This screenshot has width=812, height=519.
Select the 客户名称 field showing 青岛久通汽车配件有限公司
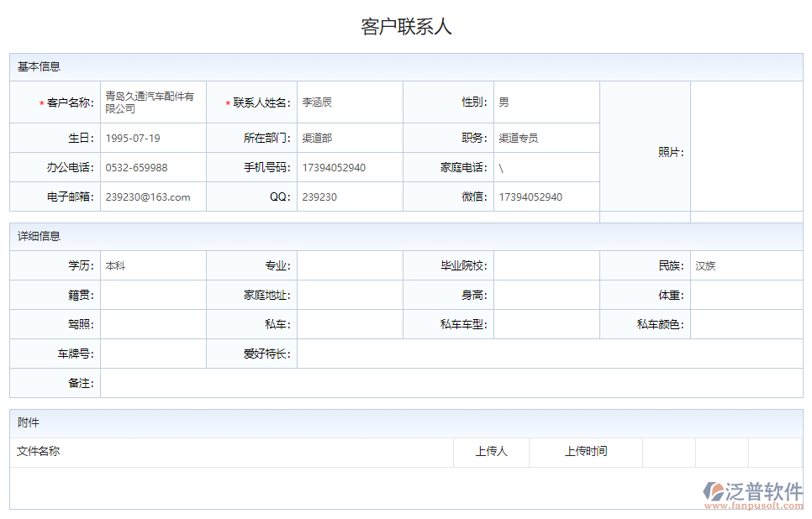click(x=154, y=102)
